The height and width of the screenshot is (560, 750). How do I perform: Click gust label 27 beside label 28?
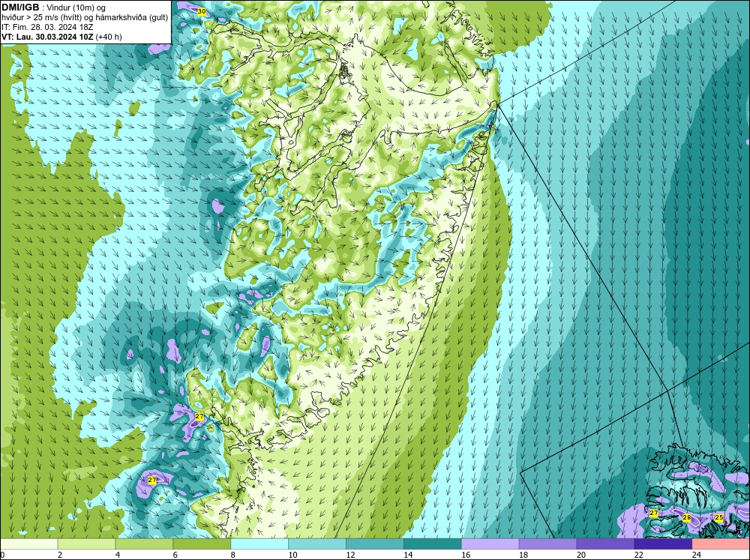[654, 513]
